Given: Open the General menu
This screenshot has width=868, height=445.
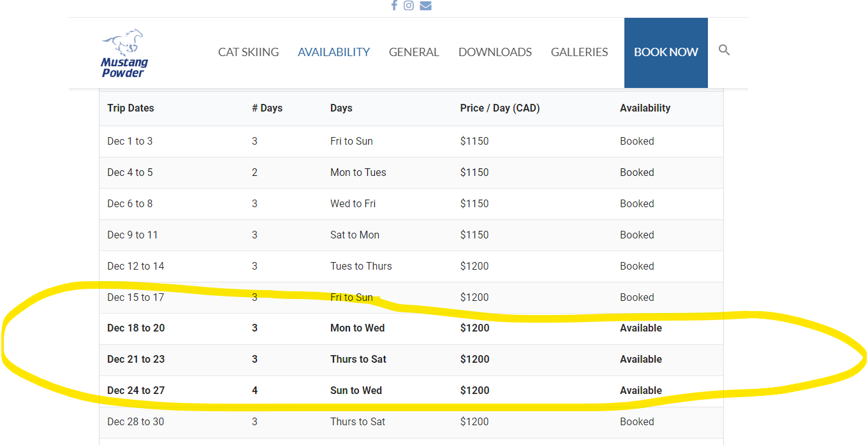Looking at the screenshot, I should 414,52.
